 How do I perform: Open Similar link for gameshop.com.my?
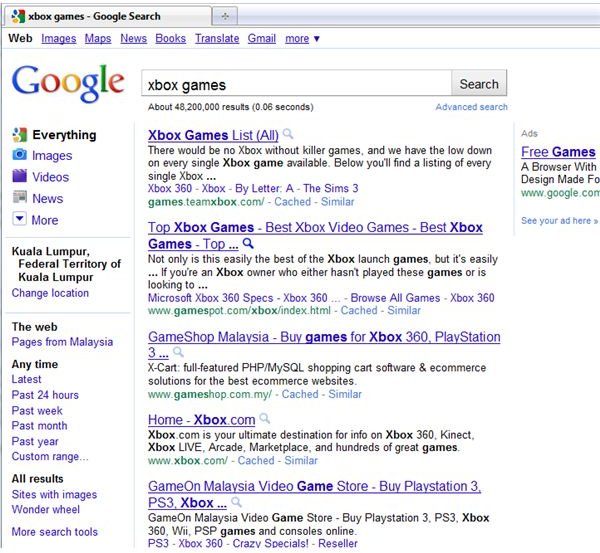[x=345, y=394]
